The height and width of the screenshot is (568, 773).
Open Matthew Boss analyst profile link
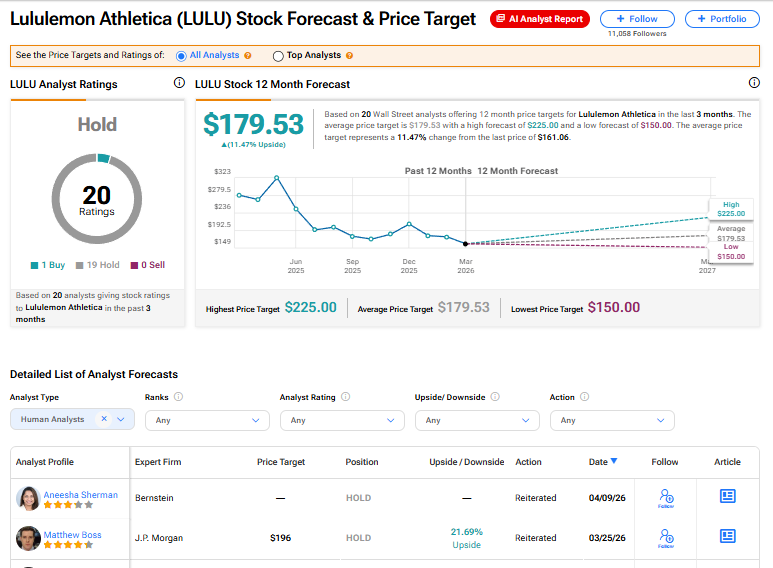coord(72,534)
